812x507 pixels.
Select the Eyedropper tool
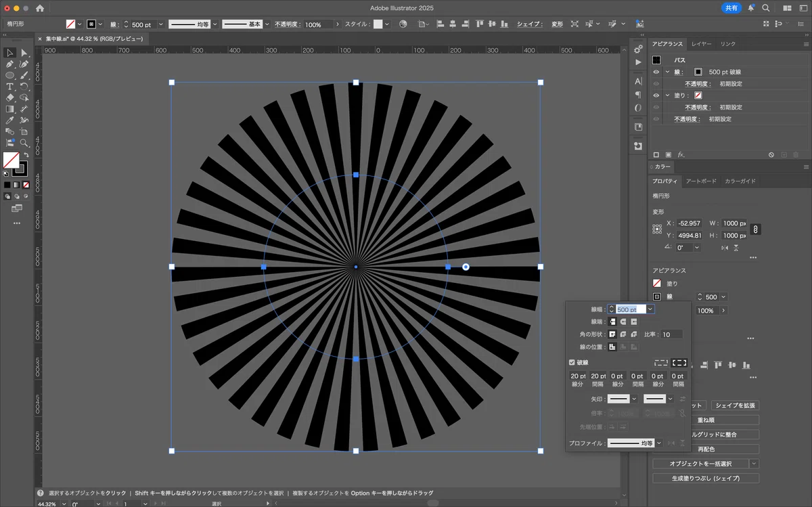[10, 120]
